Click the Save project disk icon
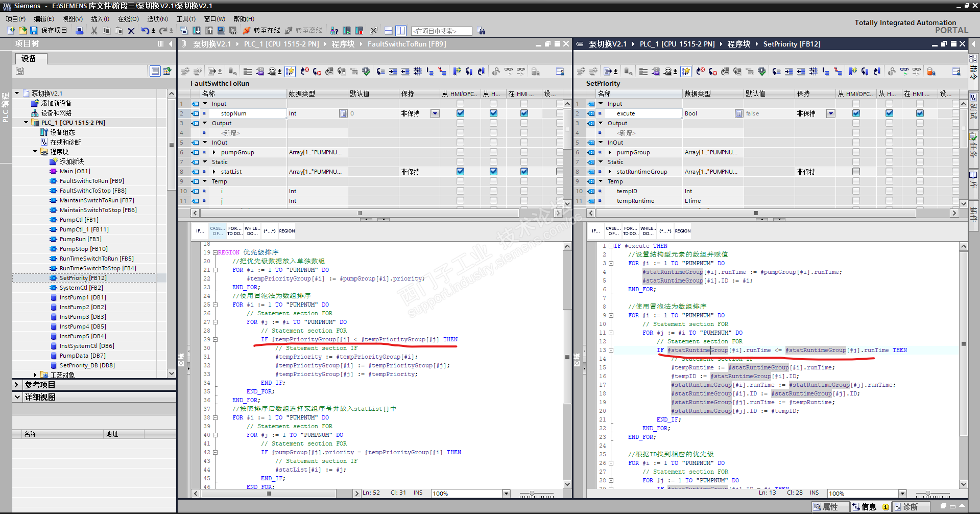This screenshot has height=514, width=980. (34, 31)
